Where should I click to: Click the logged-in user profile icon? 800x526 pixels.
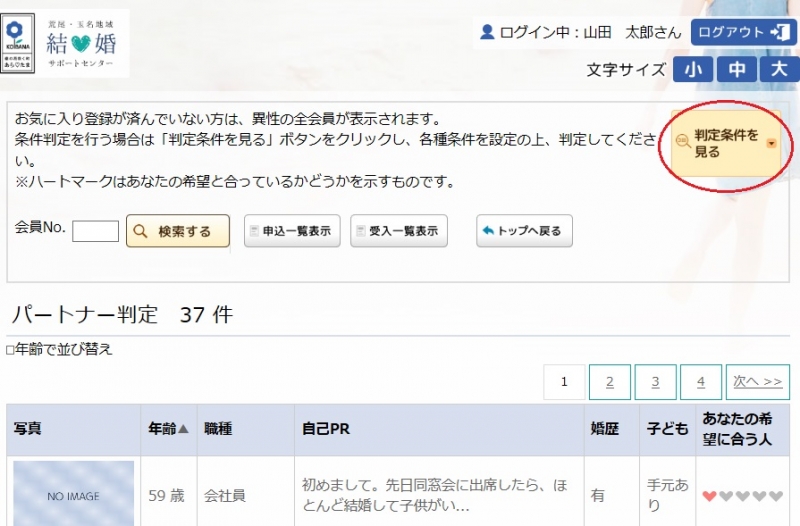tap(487, 32)
